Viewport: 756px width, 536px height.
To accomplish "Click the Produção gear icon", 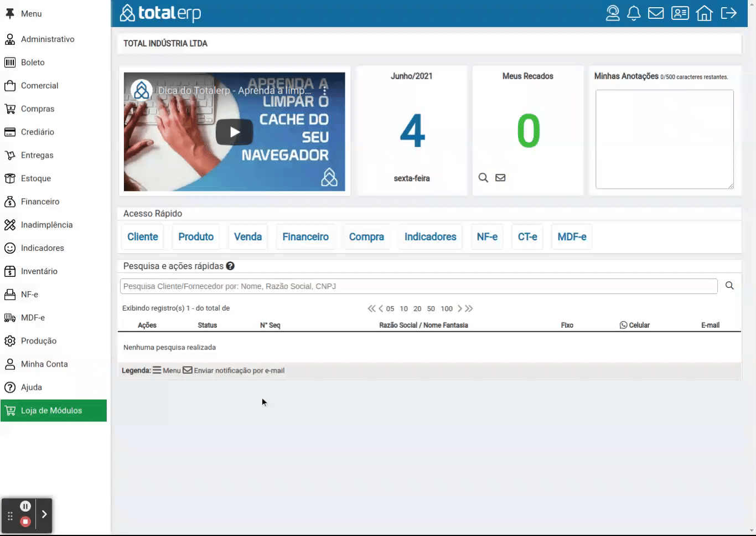I will tap(10, 341).
